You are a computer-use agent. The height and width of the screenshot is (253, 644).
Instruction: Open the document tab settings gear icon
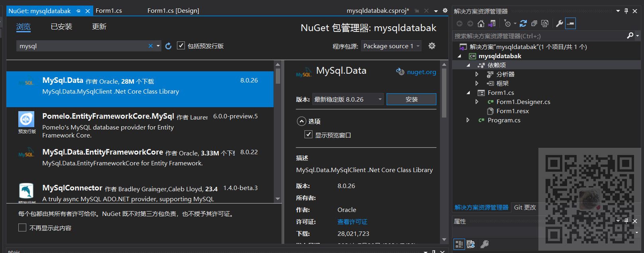tap(445, 11)
